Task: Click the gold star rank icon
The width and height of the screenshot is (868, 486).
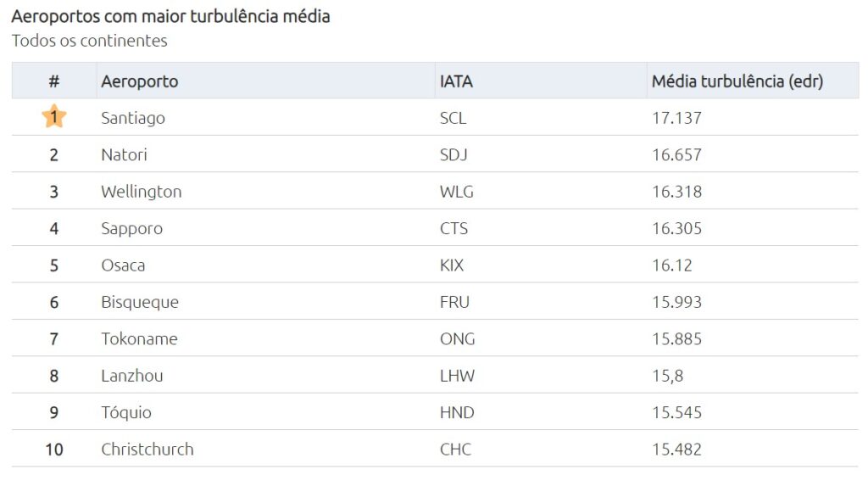Action: tap(54, 117)
